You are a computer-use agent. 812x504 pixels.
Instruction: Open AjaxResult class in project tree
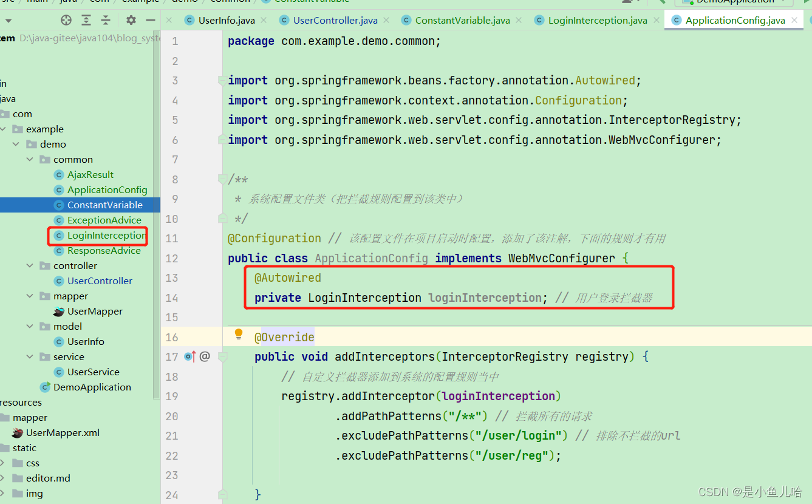[x=90, y=174]
